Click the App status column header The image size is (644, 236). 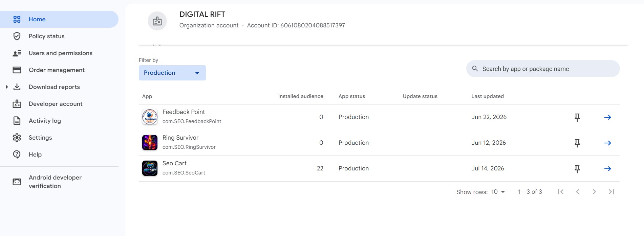click(352, 96)
